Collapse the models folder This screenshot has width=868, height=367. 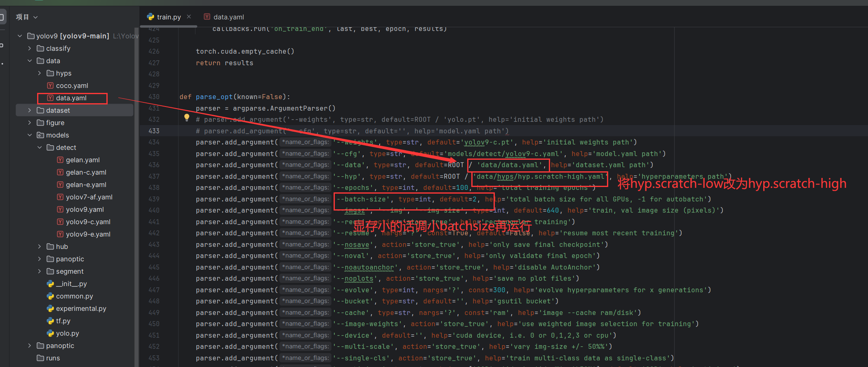coord(30,135)
